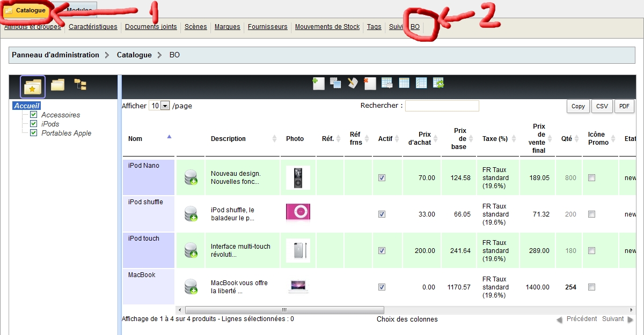This screenshot has width=644, height=335.
Task: Click the stock database icon for iPod Nano
Action: coord(191,177)
